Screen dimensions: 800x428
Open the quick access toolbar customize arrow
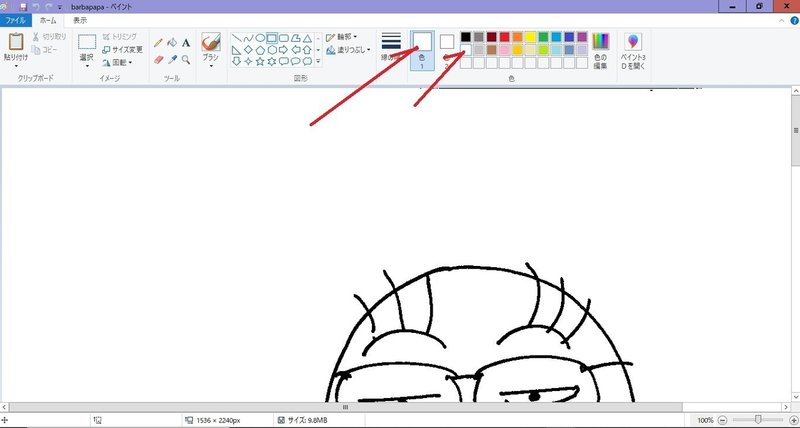click(x=60, y=7)
